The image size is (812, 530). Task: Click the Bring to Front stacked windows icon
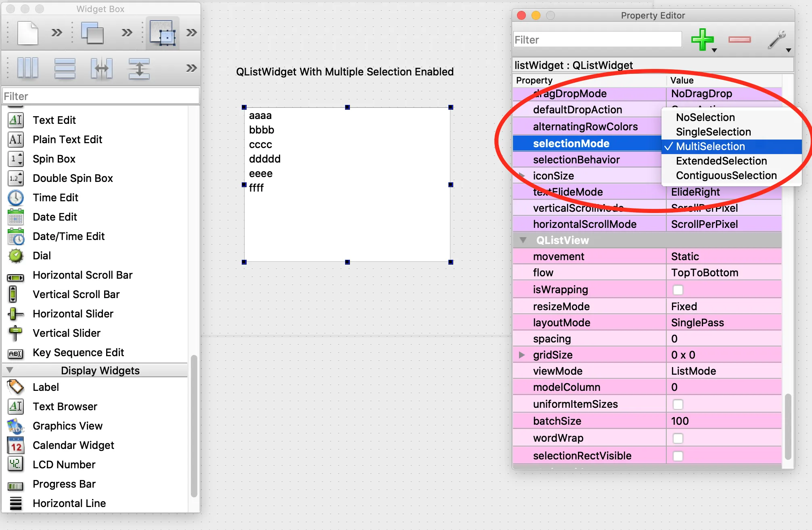click(93, 33)
